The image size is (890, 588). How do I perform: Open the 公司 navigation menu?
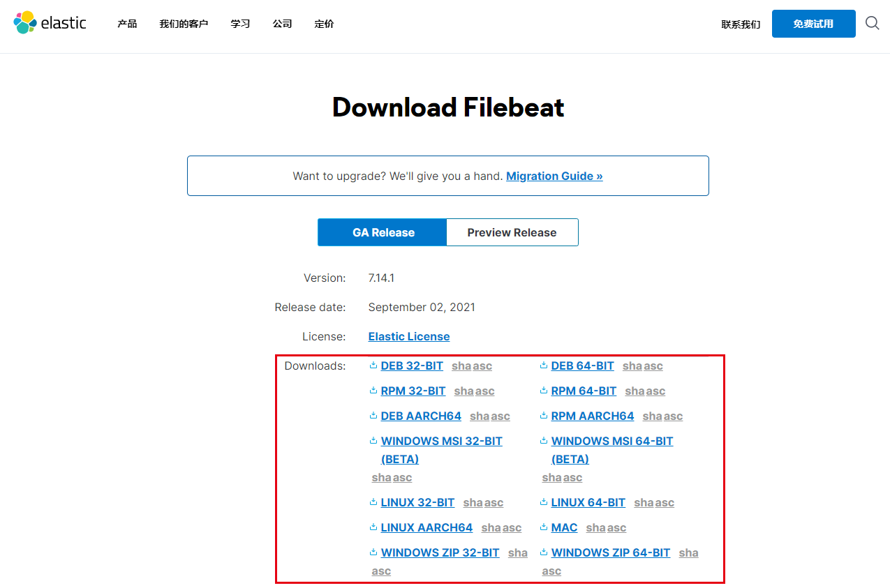[x=282, y=23]
